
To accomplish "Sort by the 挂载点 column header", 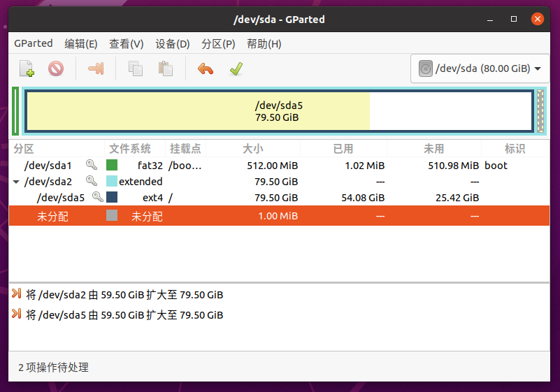I will pos(186,149).
